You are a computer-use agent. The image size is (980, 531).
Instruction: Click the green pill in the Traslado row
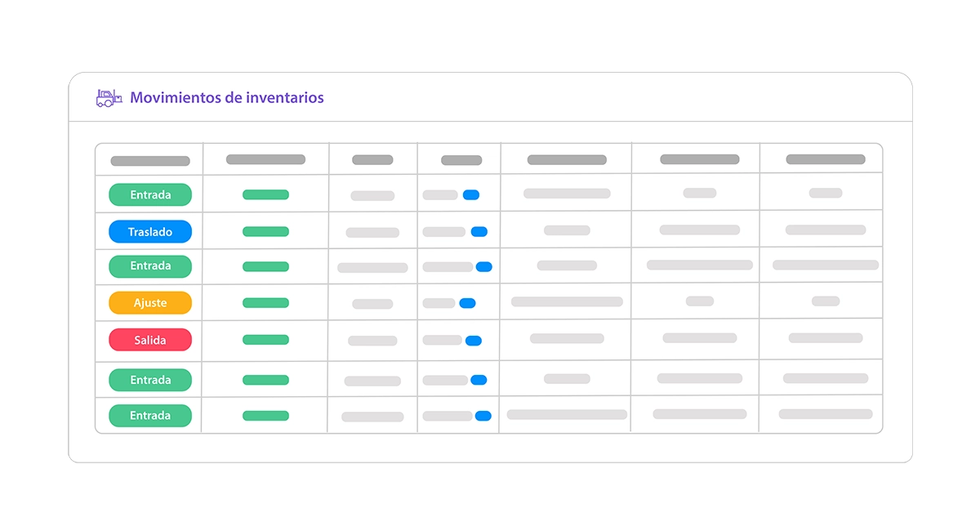click(x=265, y=232)
